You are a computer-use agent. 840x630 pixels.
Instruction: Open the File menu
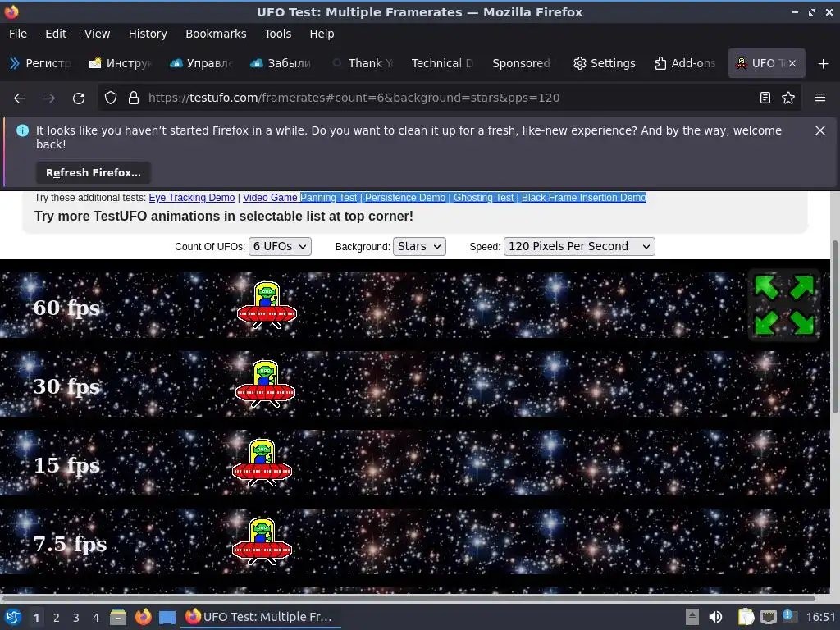point(18,34)
